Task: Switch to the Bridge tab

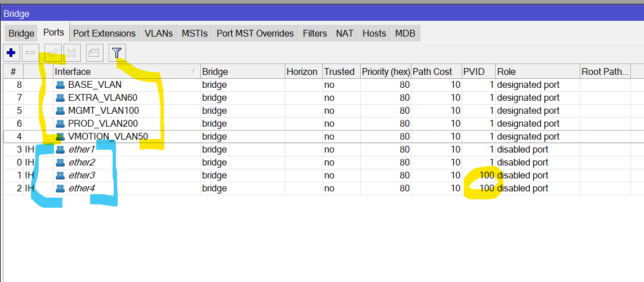Action: [21, 33]
